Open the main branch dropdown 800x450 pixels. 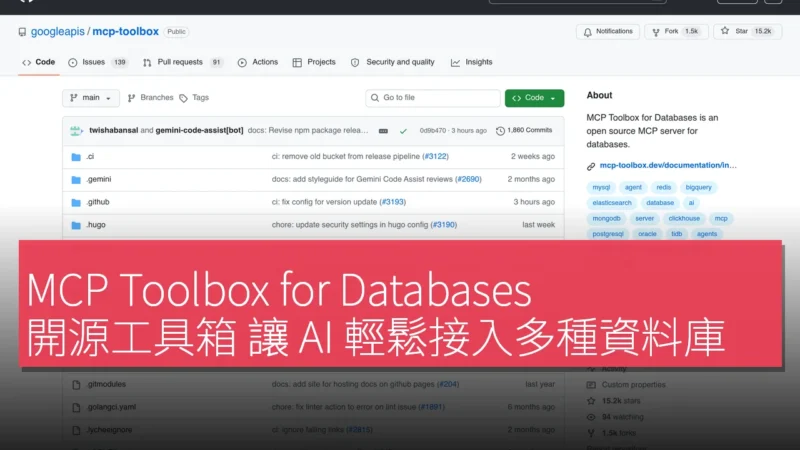point(91,98)
